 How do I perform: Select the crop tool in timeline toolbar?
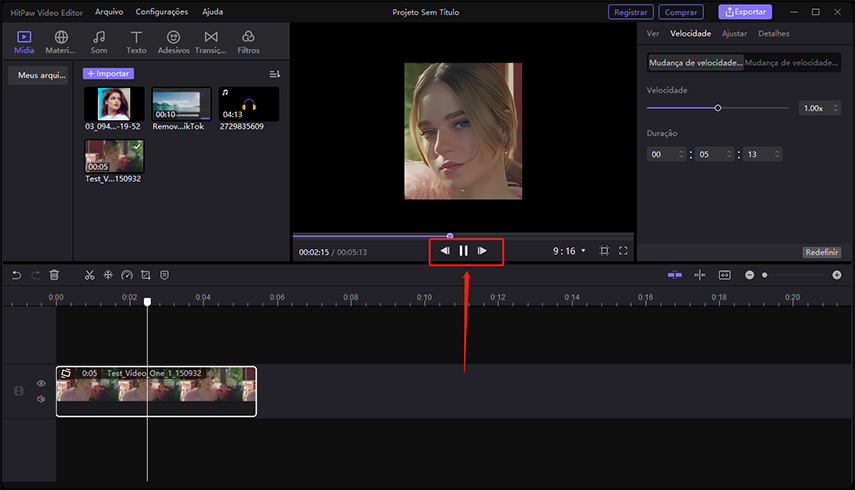[x=146, y=275]
